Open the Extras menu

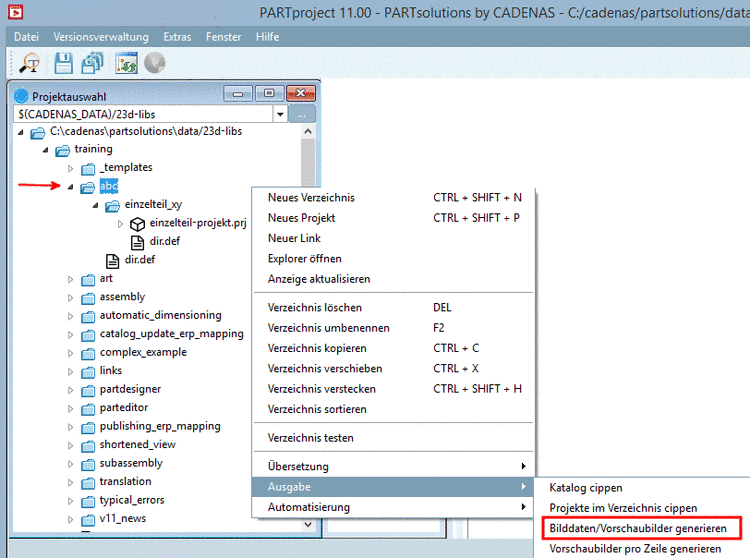(177, 37)
